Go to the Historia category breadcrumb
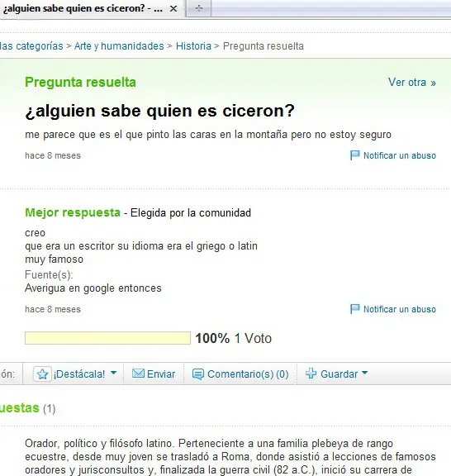 click(193, 46)
